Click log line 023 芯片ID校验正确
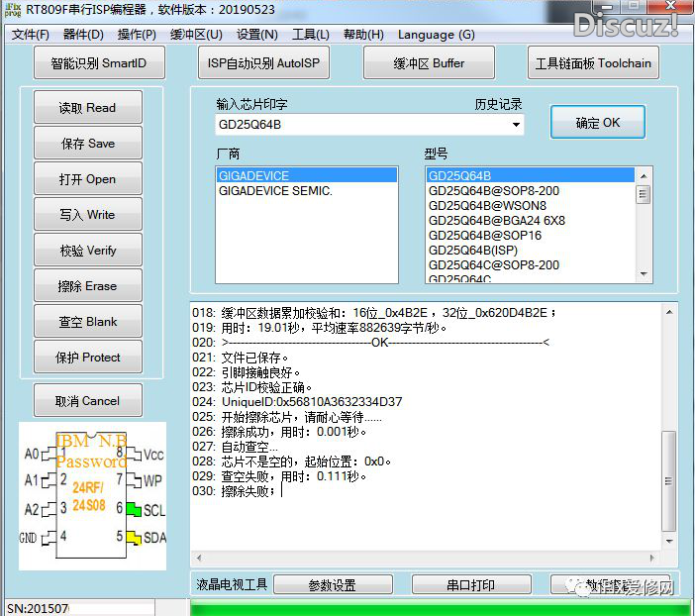 coord(251,387)
